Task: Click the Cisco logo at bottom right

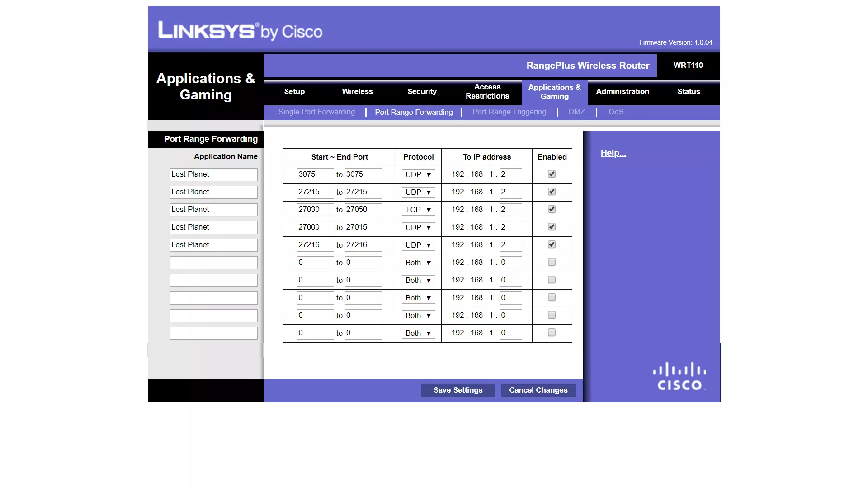Action: coord(679,376)
